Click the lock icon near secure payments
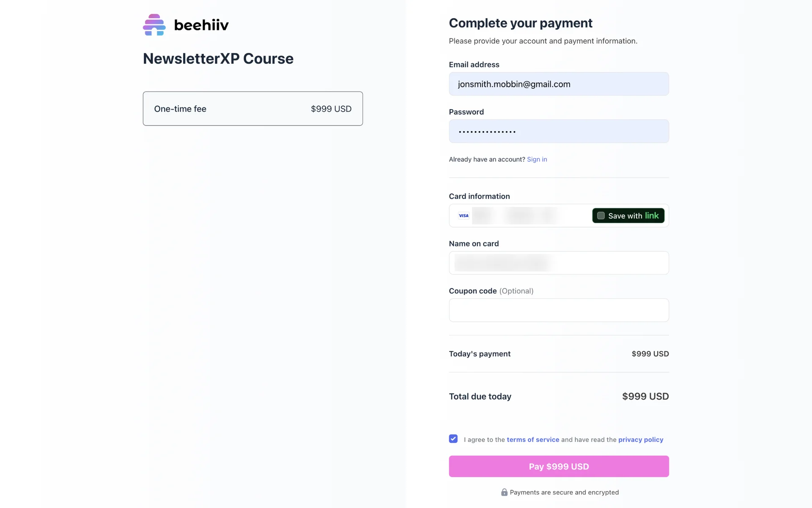This screenshot has height=508, width=812. [504, 492]
